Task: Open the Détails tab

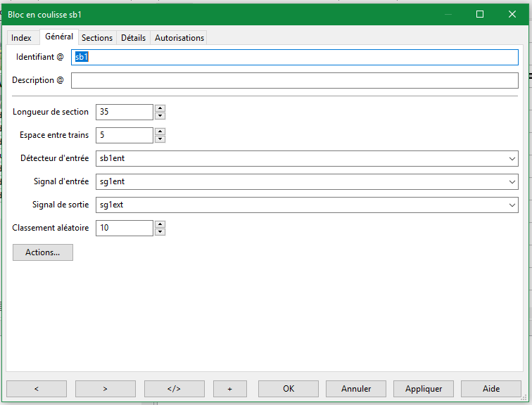Action: click(133, 38)
